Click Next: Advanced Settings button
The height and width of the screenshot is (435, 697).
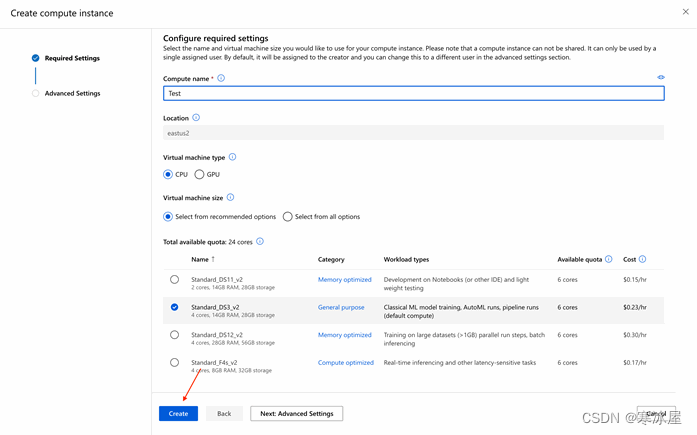(296, 413)
